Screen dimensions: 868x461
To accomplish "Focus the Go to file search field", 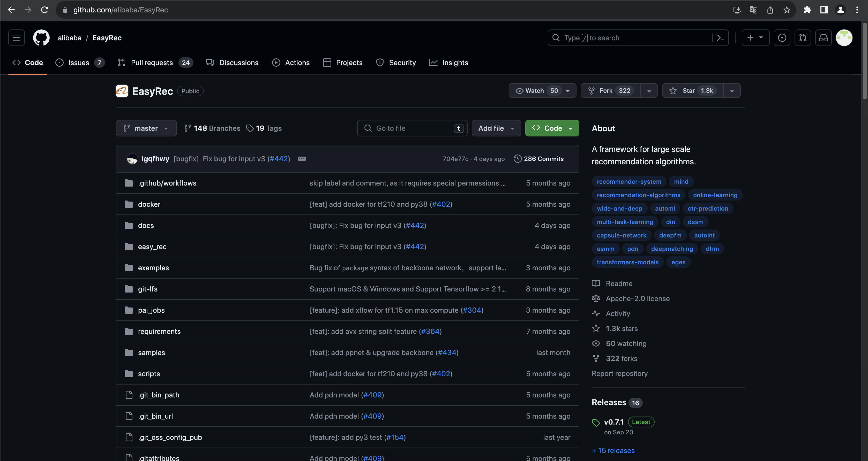I will pos(412,128).
